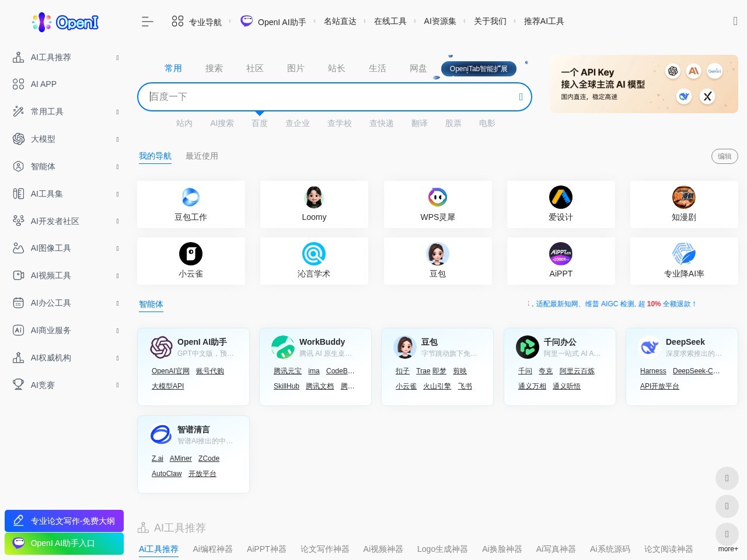Viewport: 747px width, 560px height.
Task: Open the 爱设计 shortcut icon
Action: coord(561,197)
